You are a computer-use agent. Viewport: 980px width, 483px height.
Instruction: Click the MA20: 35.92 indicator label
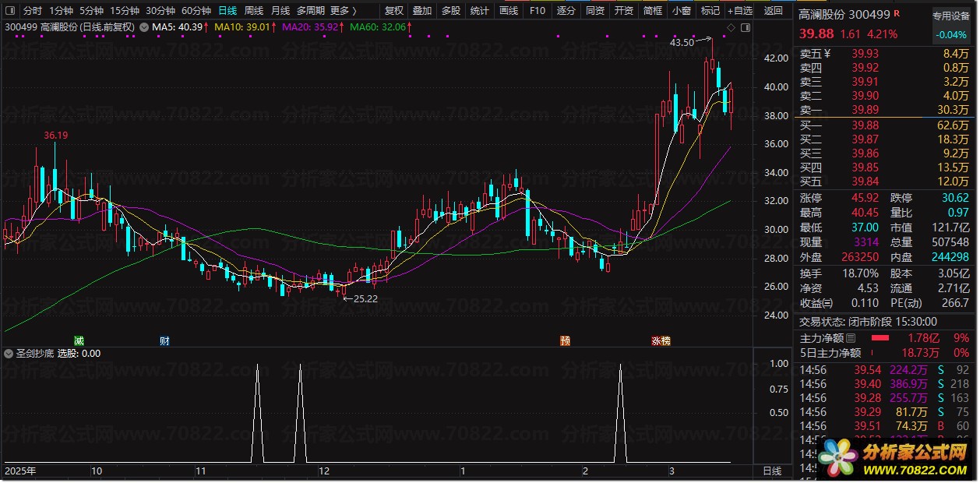click(312, 26)
